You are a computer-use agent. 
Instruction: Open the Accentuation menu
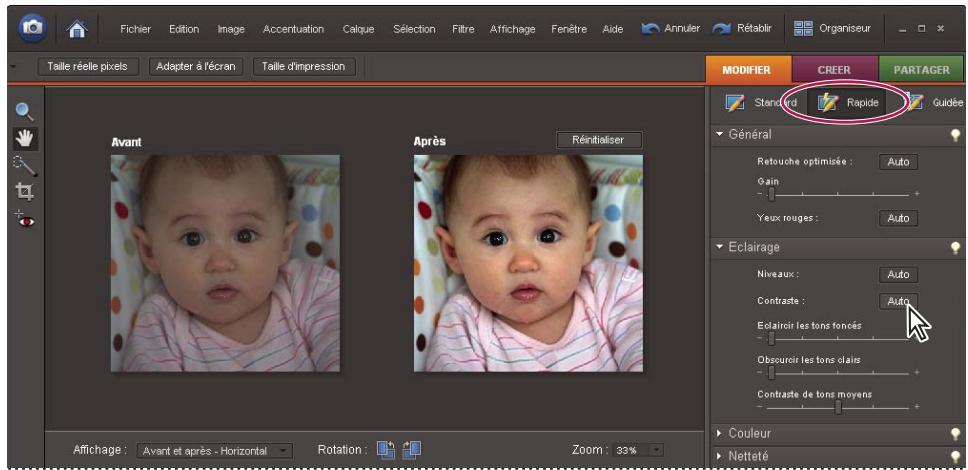293,29
